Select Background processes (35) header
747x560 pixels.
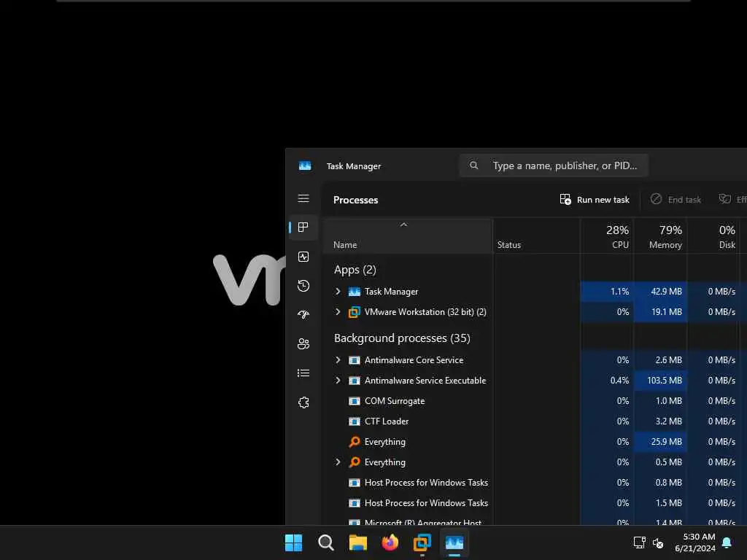click(402, 338)
